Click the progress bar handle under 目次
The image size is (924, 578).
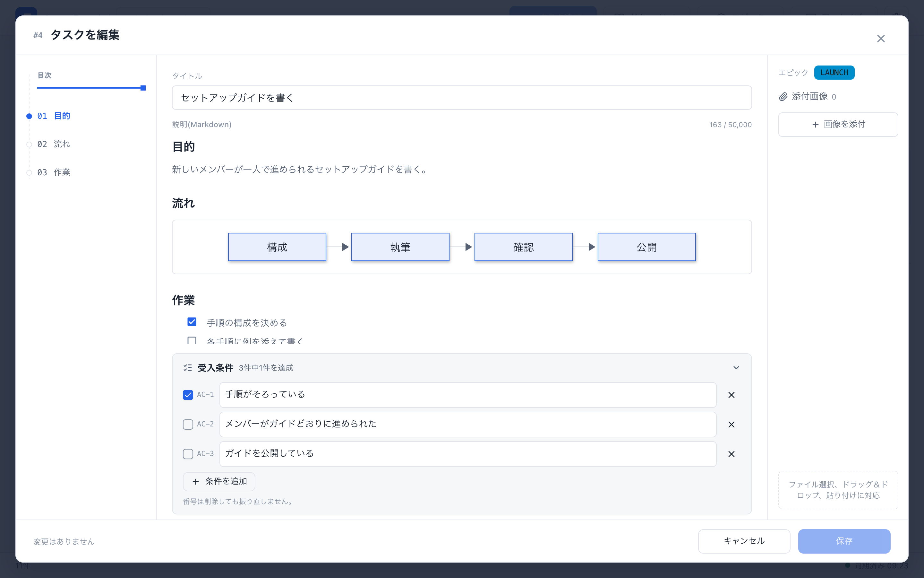143,88
